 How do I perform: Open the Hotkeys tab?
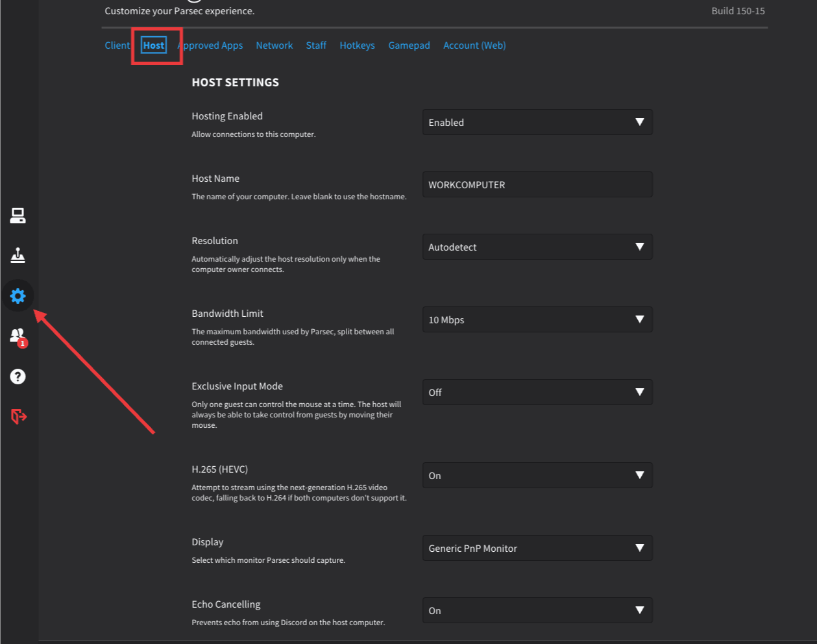357,45
